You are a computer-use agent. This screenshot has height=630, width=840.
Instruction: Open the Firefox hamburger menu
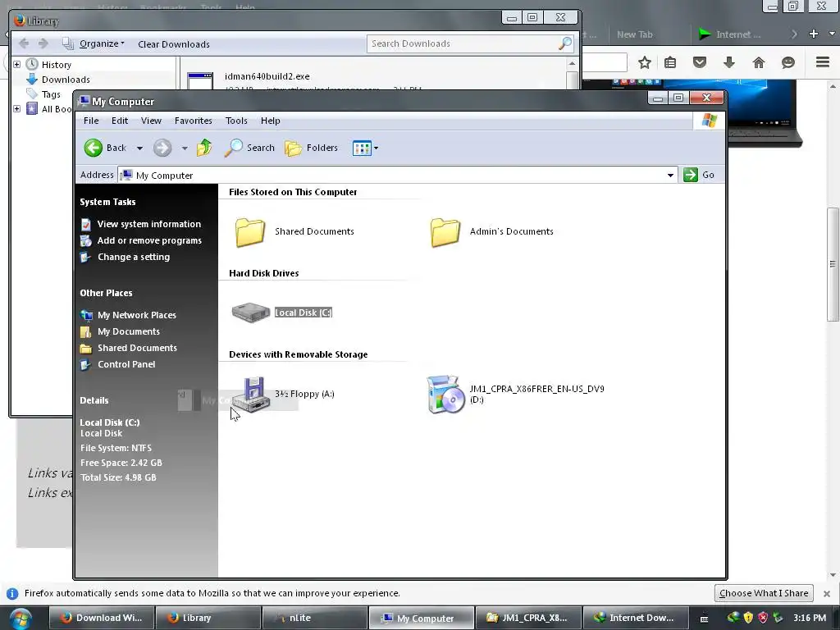coord(823,62)
